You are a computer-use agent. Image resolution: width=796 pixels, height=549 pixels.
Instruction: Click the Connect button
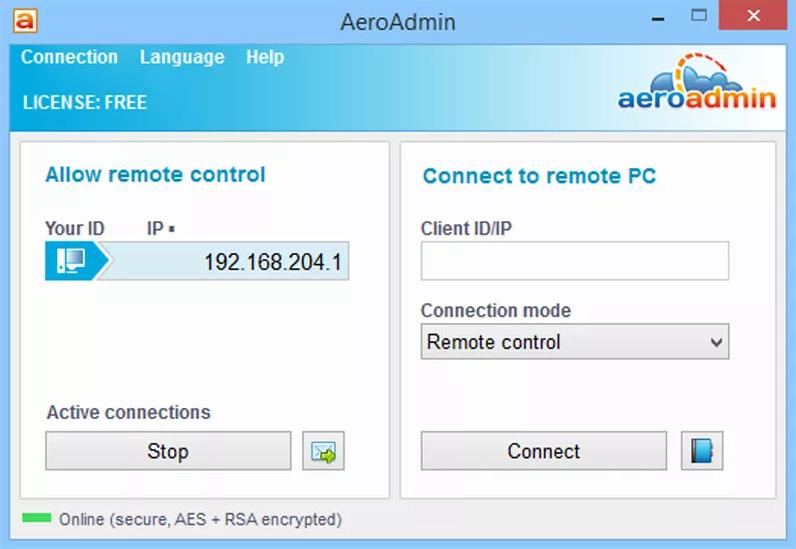tap(544, 451)
